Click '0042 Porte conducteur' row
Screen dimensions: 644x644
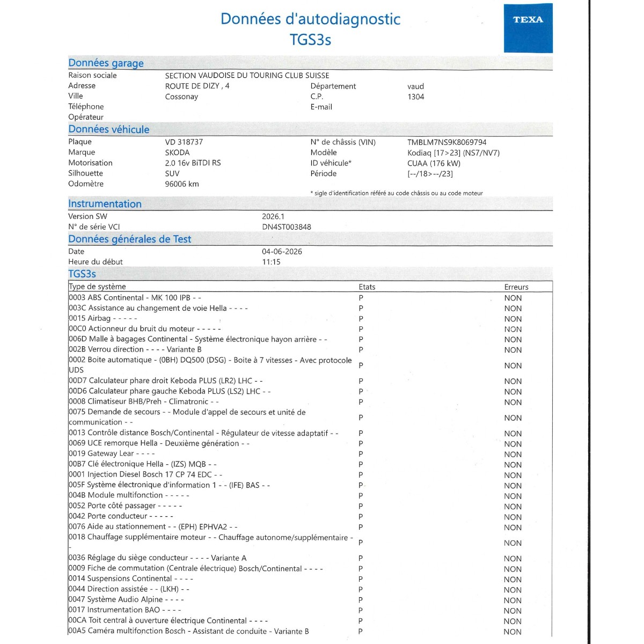pyautogui.click(x=310, y=516)
